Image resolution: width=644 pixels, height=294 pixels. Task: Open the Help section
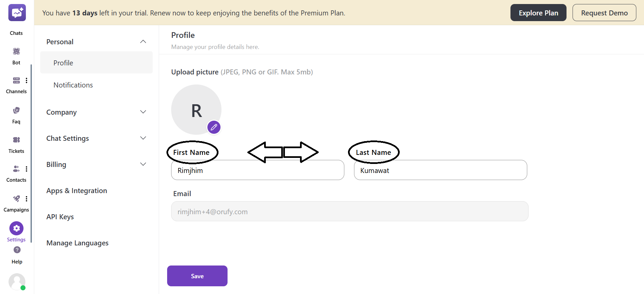pyautogui.click(x=16, y=250)
